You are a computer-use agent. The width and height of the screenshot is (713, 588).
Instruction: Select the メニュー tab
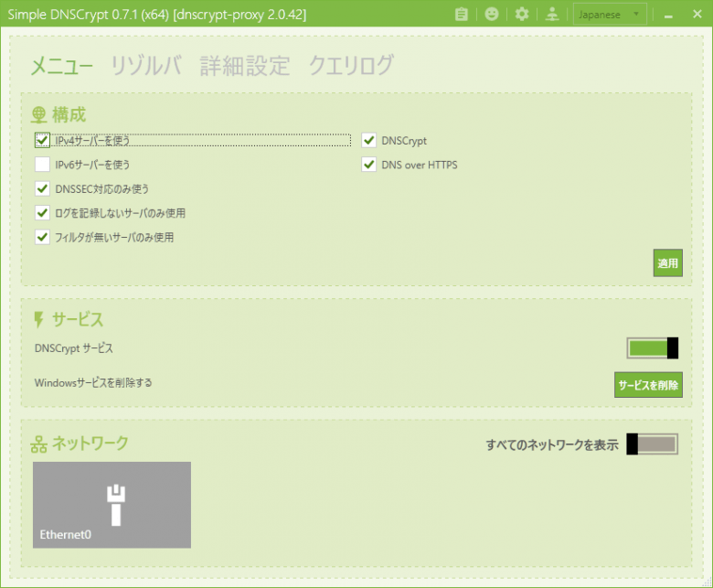[x=61, y=66]
